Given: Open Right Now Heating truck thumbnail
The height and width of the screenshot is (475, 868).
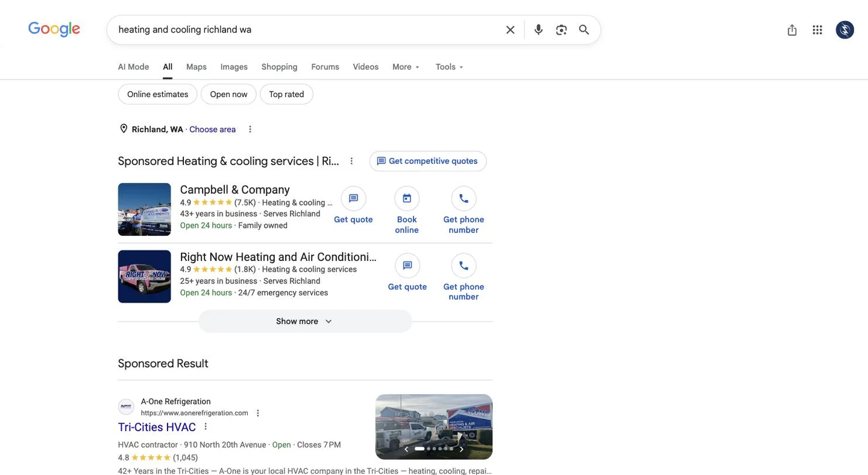Looking at the screenshot, I should point(144,276).
